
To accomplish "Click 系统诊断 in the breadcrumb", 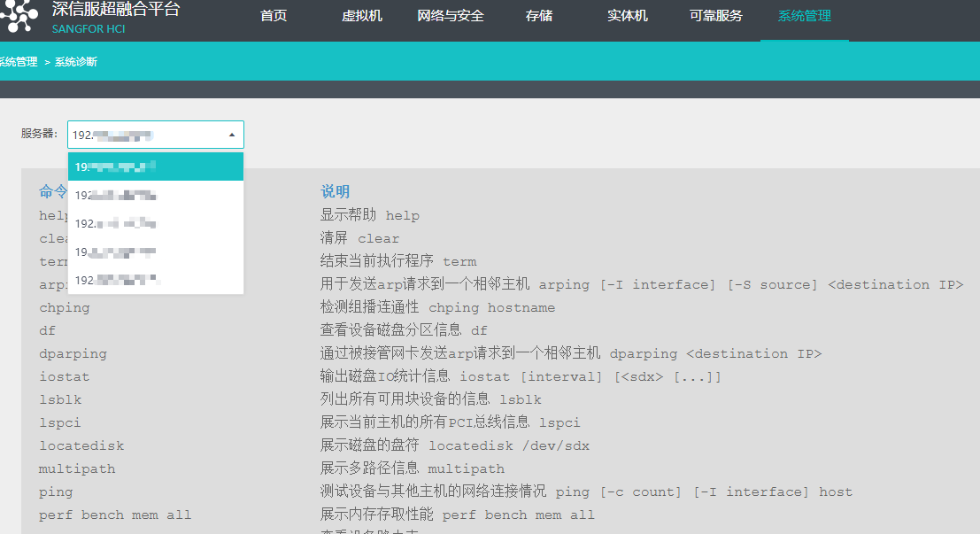I will coord(76,62).
